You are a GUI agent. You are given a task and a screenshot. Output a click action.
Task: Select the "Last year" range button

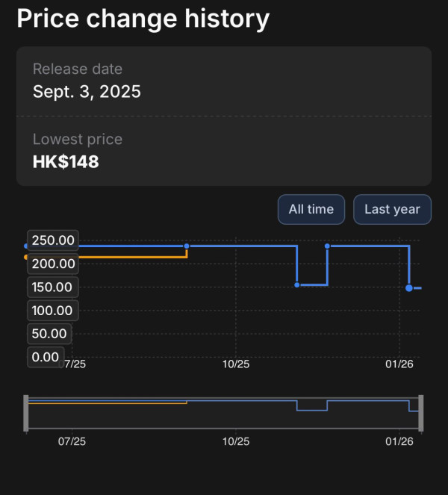[392, 210]
